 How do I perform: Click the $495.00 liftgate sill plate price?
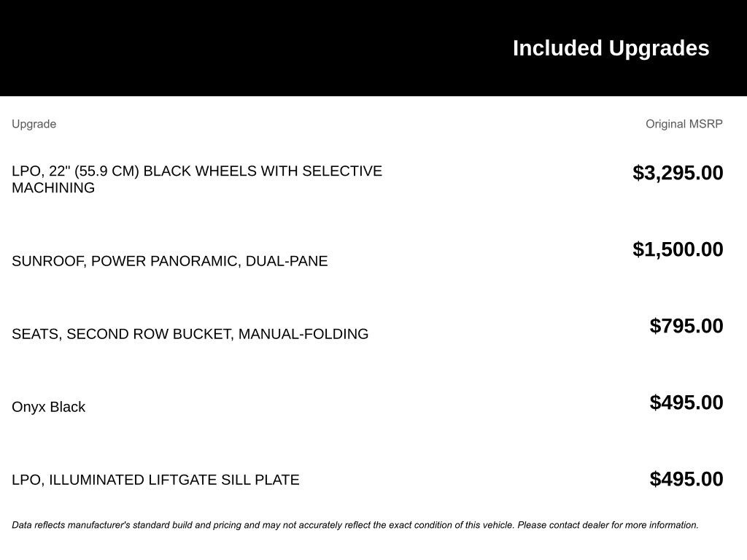686,479
